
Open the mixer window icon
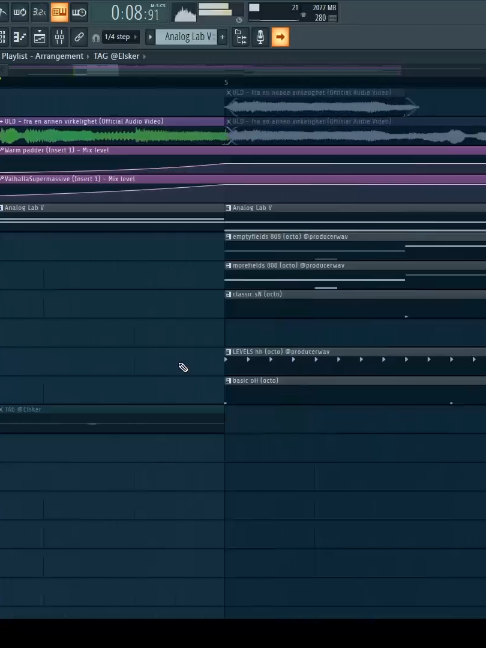pyautogui.click(x=60, y=37)
